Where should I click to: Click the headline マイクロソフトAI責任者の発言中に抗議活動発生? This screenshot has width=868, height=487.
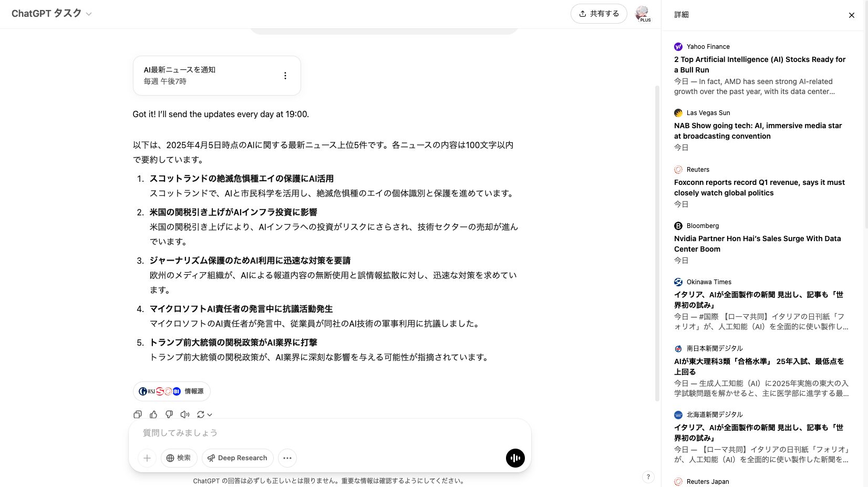(241, 309)
